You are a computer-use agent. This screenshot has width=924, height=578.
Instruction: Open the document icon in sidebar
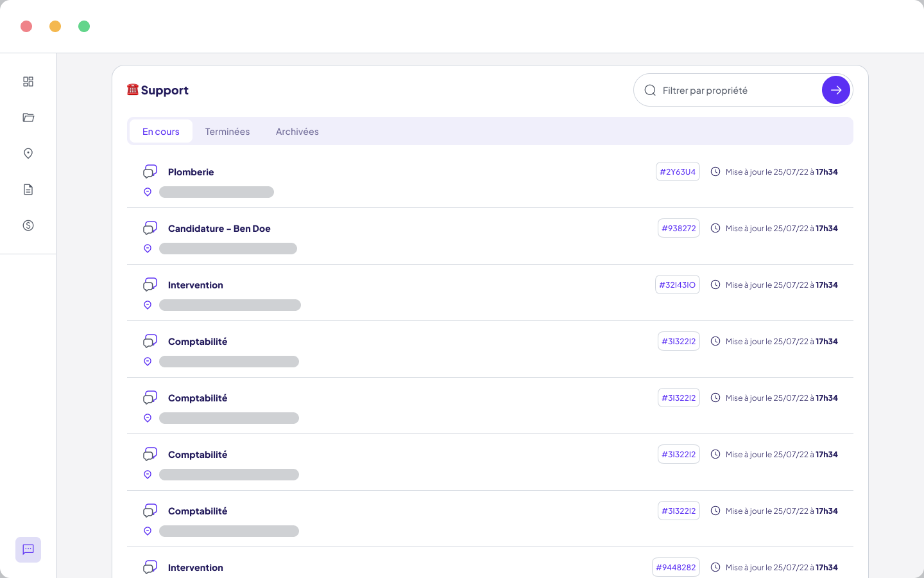click(28, 189)
